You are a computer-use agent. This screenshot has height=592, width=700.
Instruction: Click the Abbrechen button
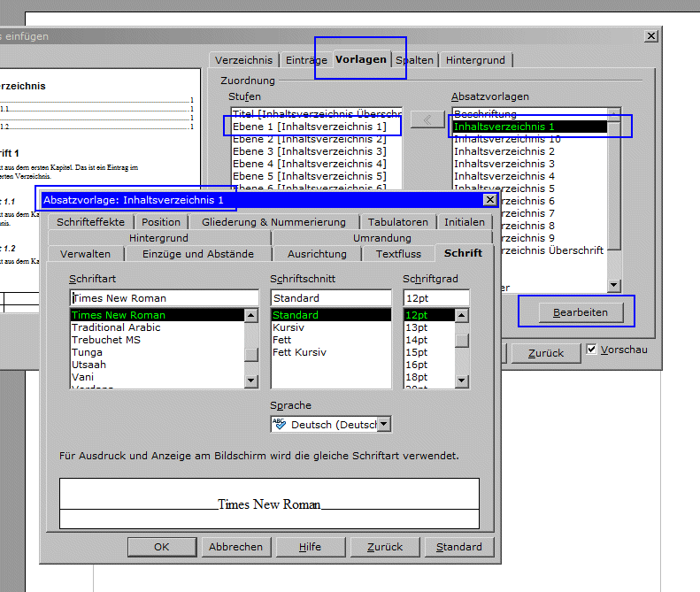point(235,547)
